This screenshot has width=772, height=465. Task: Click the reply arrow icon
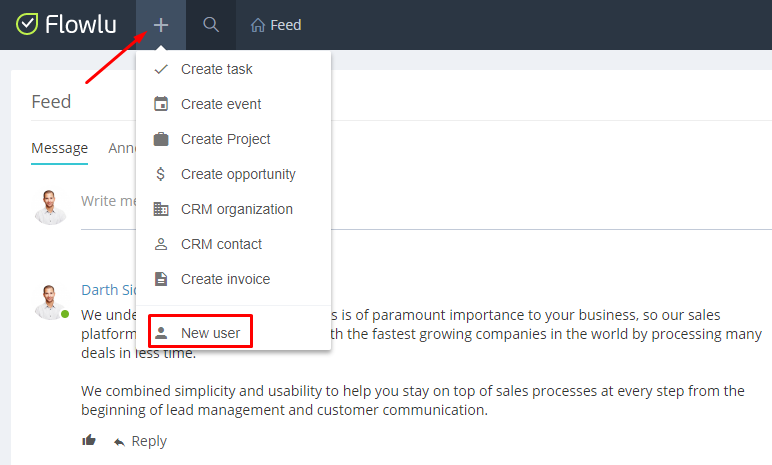[x=119, y=442]
